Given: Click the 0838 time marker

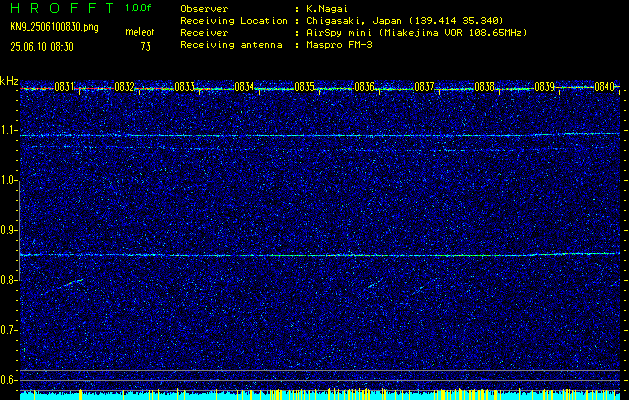Looking at the screenshot, I should click(x=484, y=87).
